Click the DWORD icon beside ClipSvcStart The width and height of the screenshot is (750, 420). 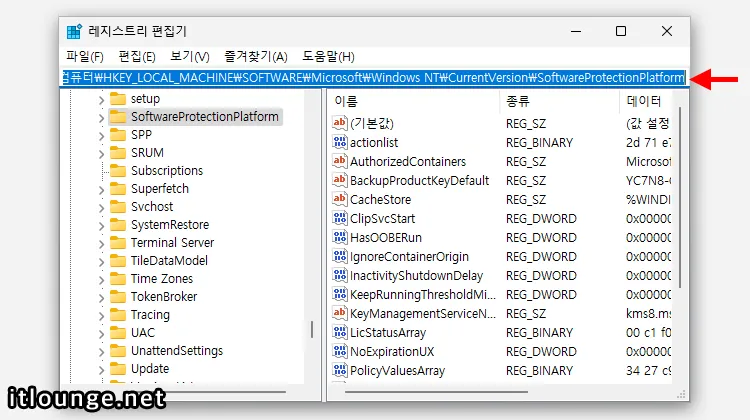pyautogui.click(x=340, y=218)
